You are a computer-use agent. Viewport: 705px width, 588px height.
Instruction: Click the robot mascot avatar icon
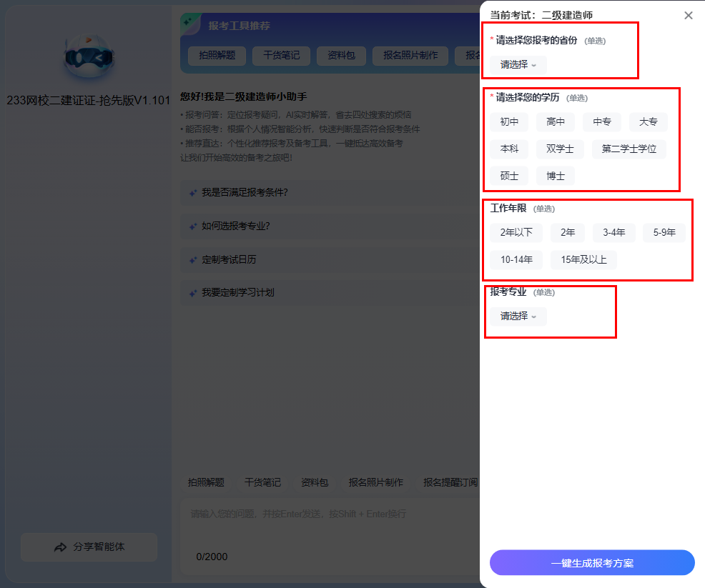click(89, 58)
